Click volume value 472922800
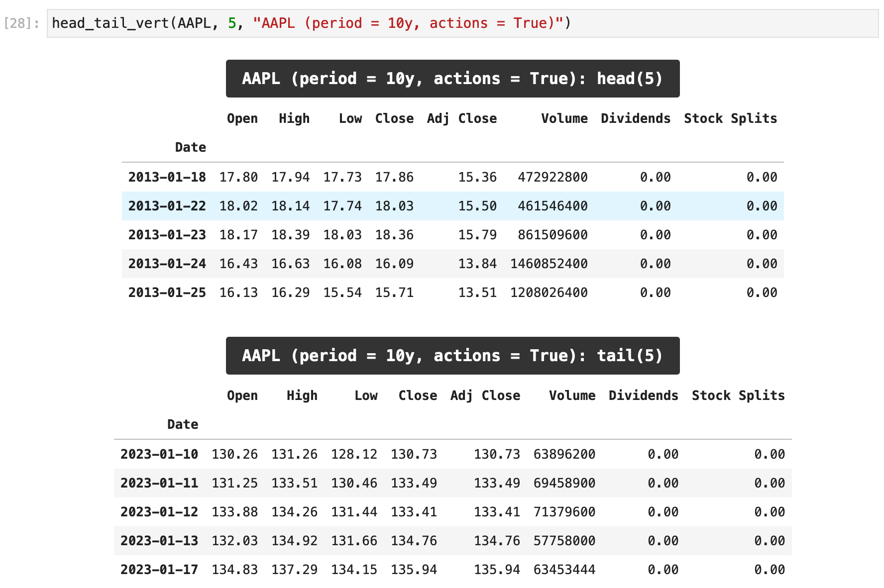 (552, 177)
